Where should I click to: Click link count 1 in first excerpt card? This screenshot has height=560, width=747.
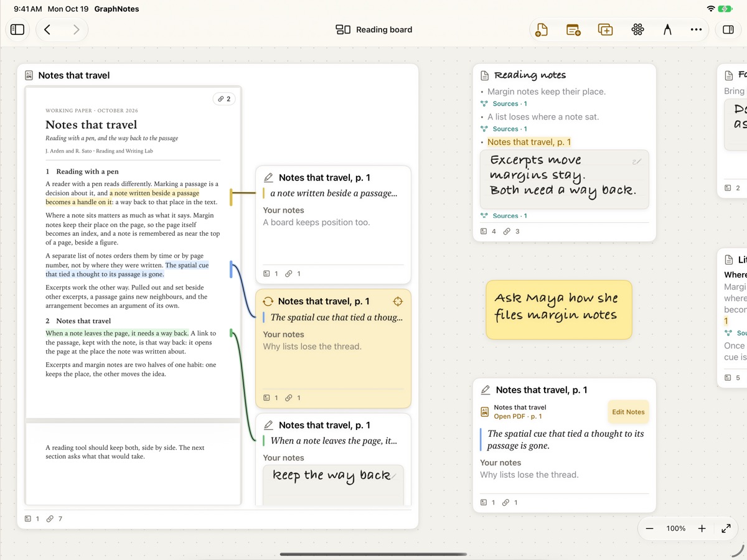[x=293, y=274]
